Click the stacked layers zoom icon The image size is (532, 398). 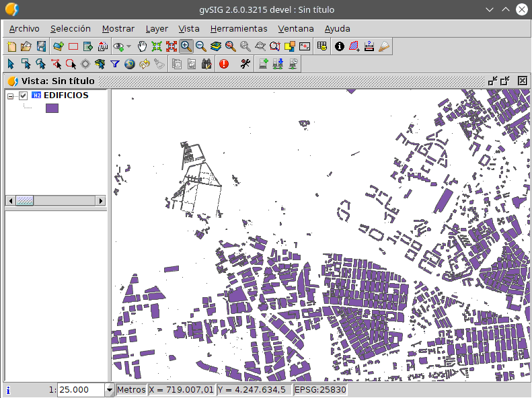(x=215, y=46)
